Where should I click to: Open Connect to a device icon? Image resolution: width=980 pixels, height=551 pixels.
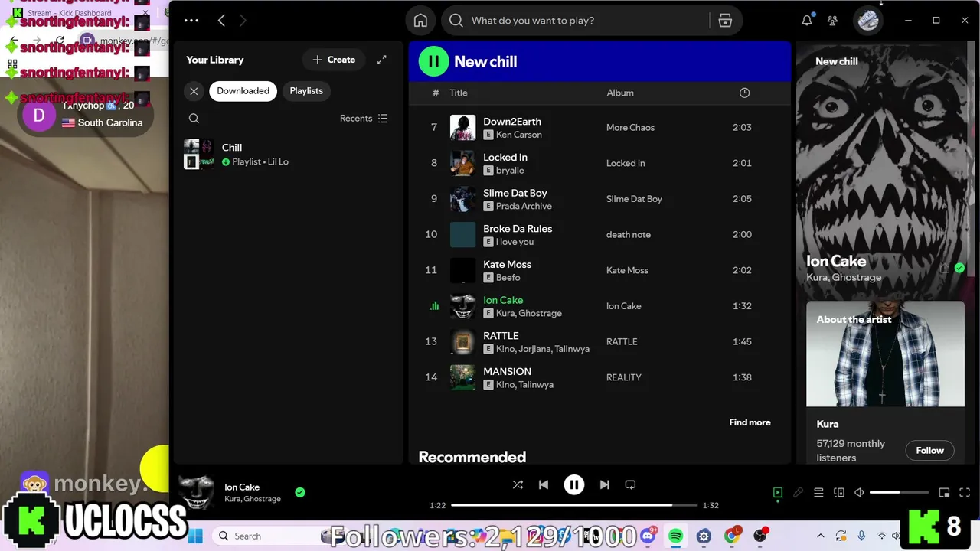tap(839, 493)
